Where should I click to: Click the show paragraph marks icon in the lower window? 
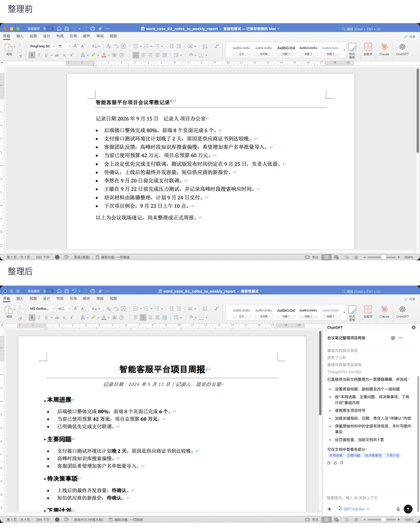217,308
